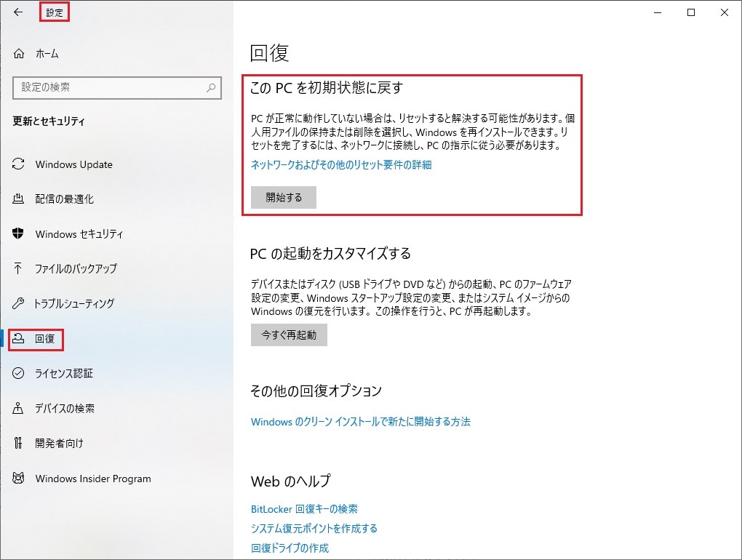Click the Web のヘルプ heading

290,481
